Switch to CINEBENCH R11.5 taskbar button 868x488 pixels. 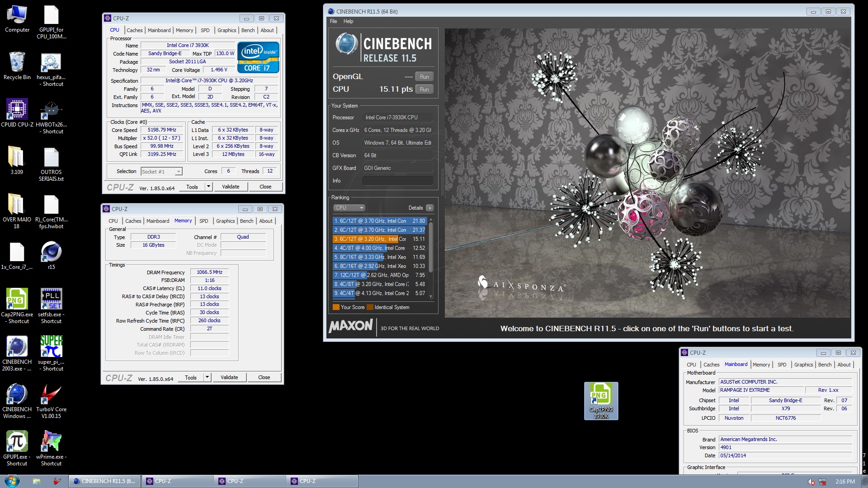[x=104, y=481]
